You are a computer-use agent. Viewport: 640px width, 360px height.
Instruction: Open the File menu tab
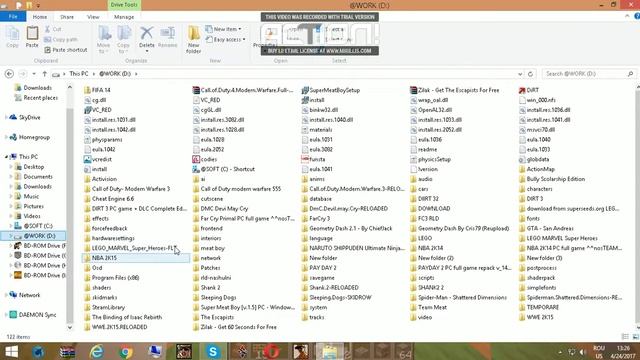[13, 17]
